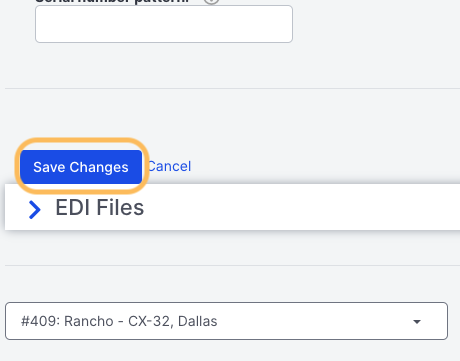Open the #409: Rancho - CX-32, Dallas dropdown
Viewport: 460px width, 361px height.
pyautogui.click(x=226, y=321)
